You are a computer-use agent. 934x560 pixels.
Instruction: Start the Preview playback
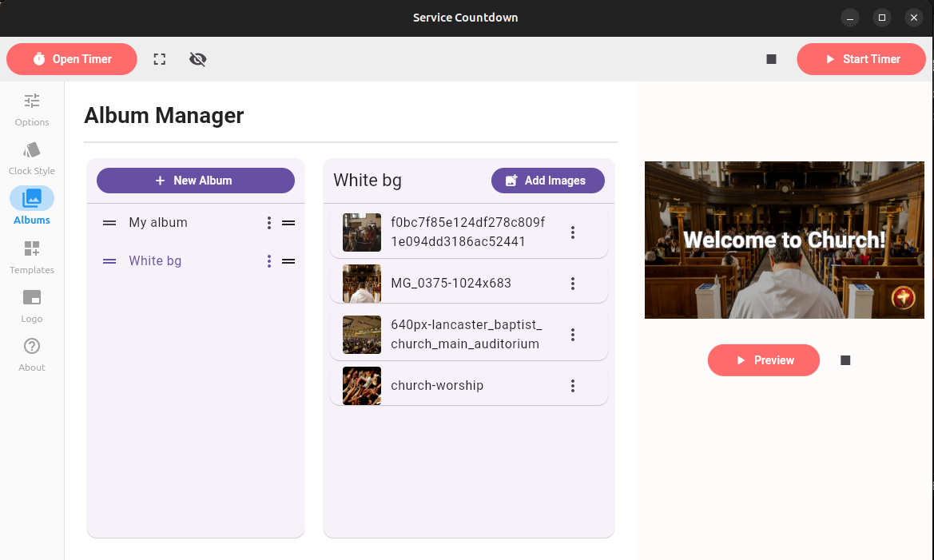(763, 360)
